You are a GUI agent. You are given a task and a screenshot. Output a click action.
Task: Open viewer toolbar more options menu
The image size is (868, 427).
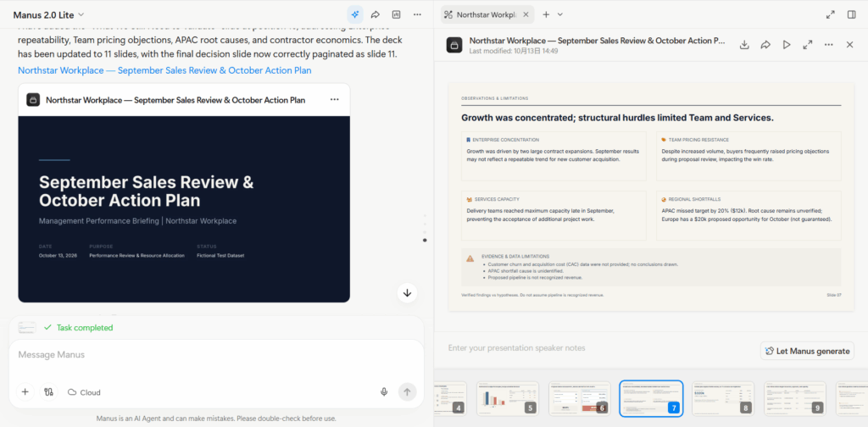pos(829,45)
